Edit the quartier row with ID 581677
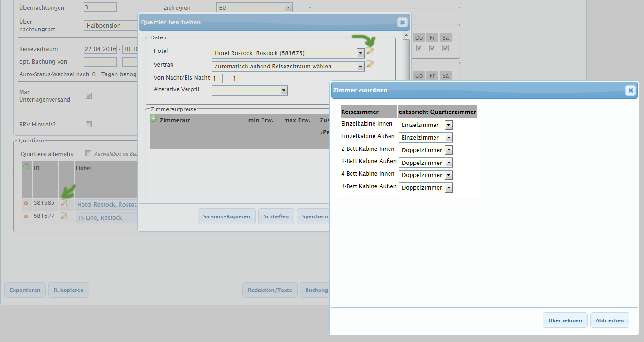The image size is (644, 342). coord(63,216)
